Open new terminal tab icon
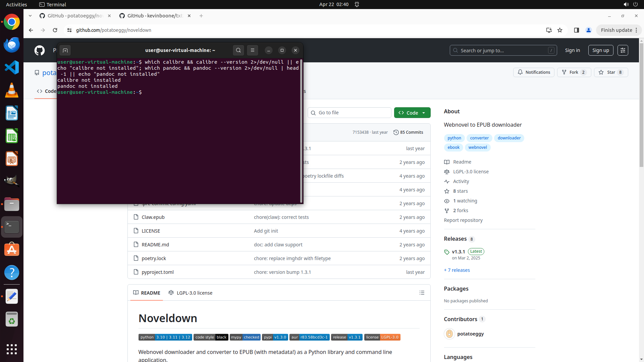Screen dimensions: 644x362 pos(65,50)
